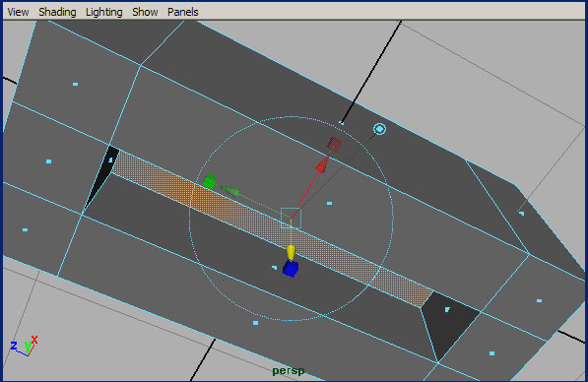The height and width of the screenshot is (382, 588).
Task: Click the XYZ axis orientation indicator
Action: pyautogui.click(x=25, y=346)
